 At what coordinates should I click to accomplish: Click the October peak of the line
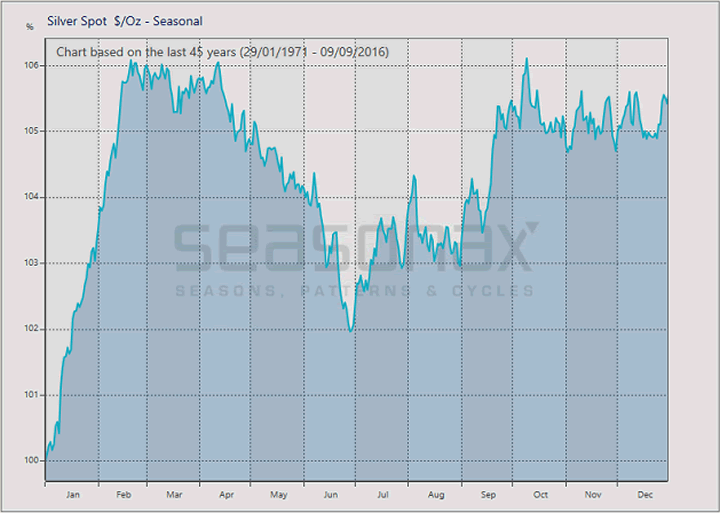pyautogui.click(x=527, y=59)
